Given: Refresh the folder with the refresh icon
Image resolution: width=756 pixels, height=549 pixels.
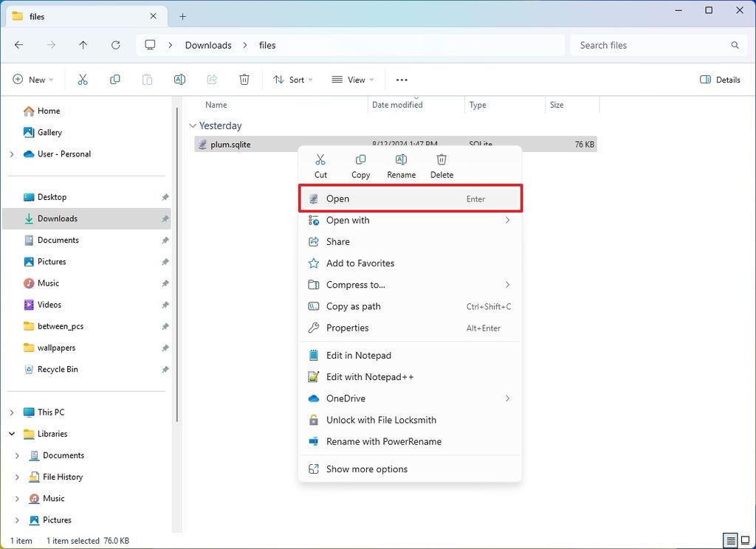Looking at the screenshot, I should pos(115,45).
